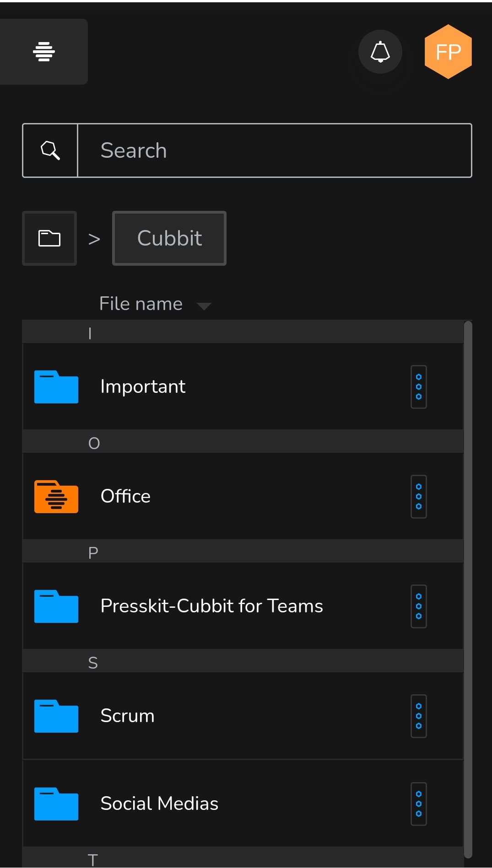The width and height of the screenshot is (492, 868).
Task: Go to root folder breadcrumb icon
Action: click(x=49, y=238)
